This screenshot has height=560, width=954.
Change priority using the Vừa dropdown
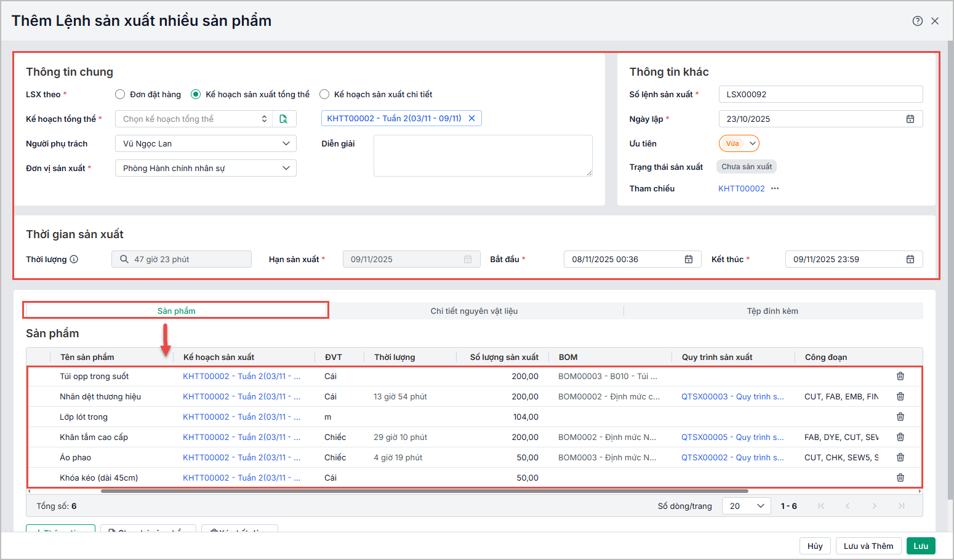coord(739,143)
